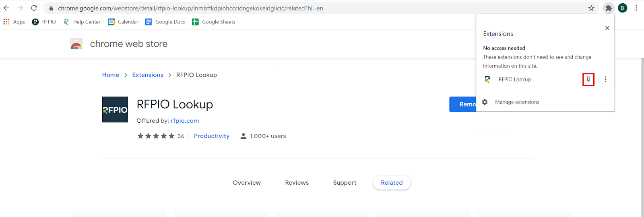644x217 pixels.
Task: Click the blue Remove button
Action: (x=463, y=104)
